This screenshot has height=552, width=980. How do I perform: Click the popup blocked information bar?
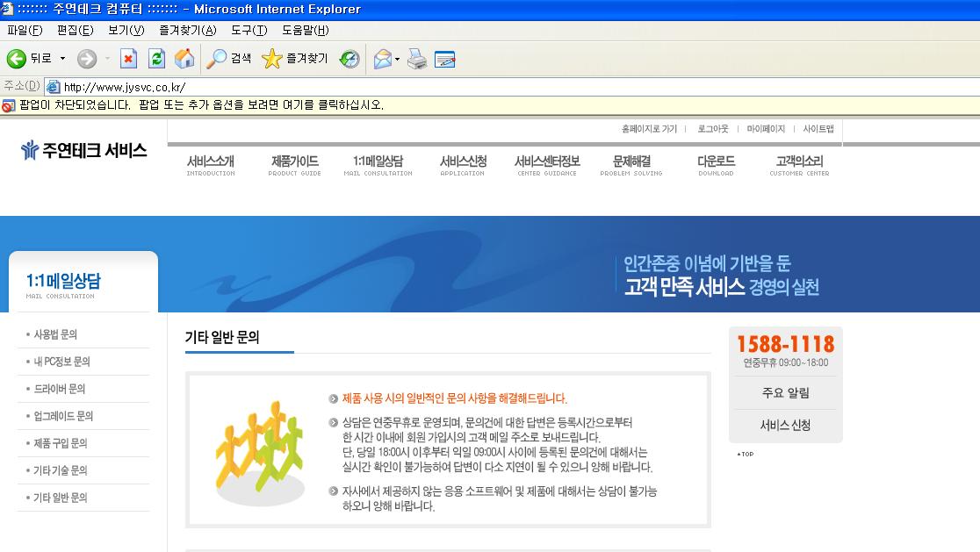pyautogui.click(x=490, y=105)
